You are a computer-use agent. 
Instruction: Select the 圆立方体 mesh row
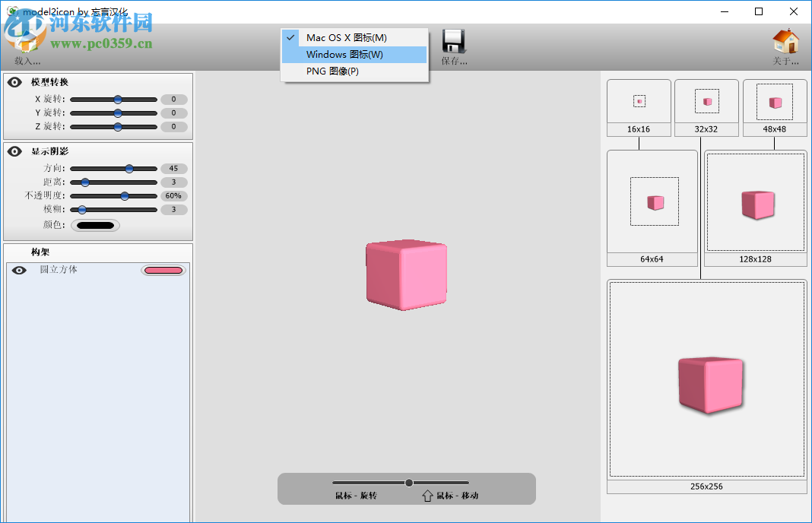[98, 271]
